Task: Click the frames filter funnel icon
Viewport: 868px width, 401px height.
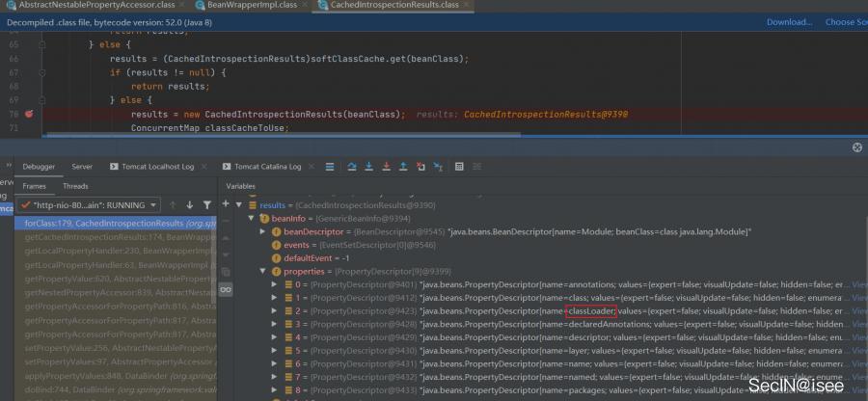Action: 207,205
